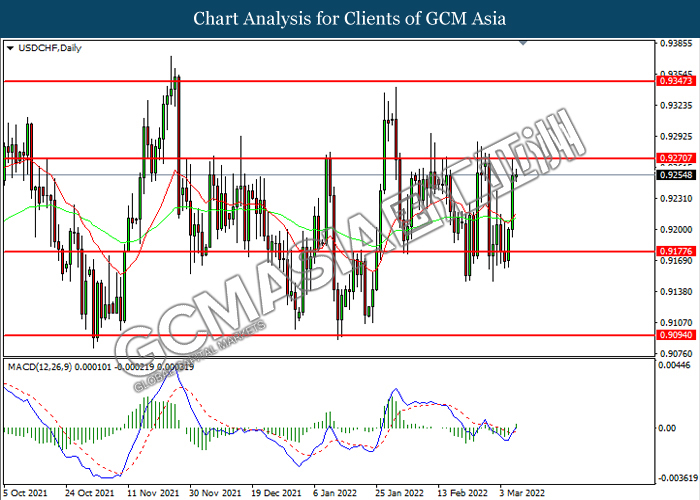Click the 24 Oct 2021 date label

coord(90,493)
